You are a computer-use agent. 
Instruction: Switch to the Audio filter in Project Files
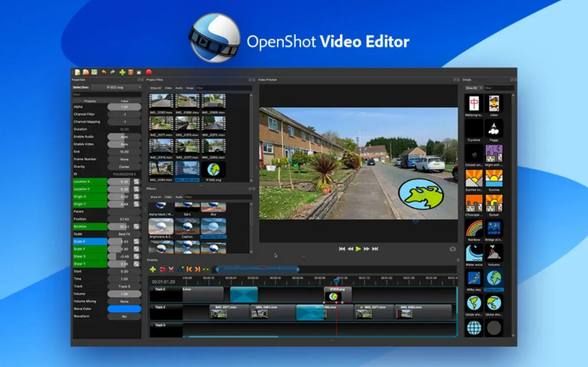coord(179,88)
